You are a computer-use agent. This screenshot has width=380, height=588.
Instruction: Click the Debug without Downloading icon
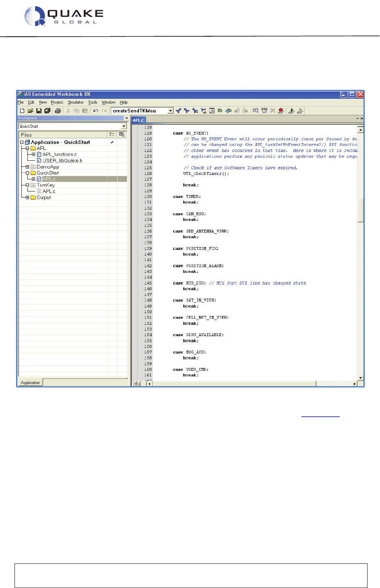(300, 110)
